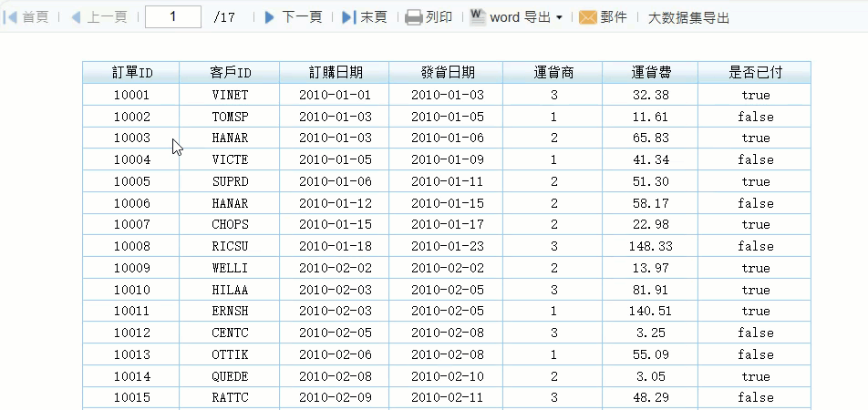Viewport: 868px width, 410px height.
Task: Click the 運貨商 column header
Action: pos(553,73)
